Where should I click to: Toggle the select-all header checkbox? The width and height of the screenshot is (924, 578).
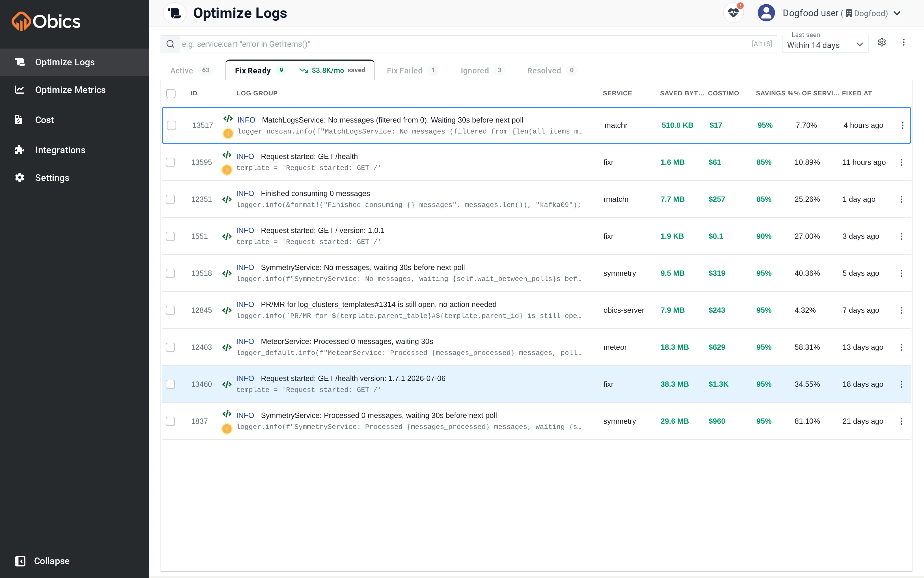(171, 93)
